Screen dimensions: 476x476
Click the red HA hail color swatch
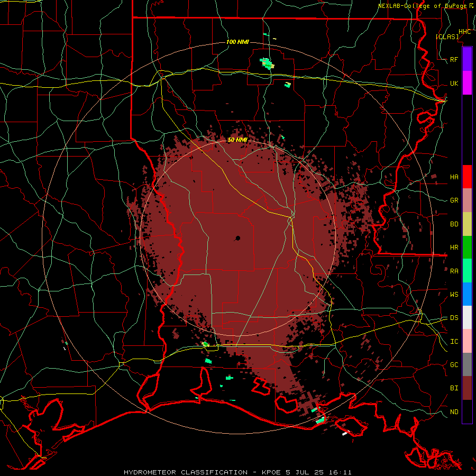tap(467, 177)
